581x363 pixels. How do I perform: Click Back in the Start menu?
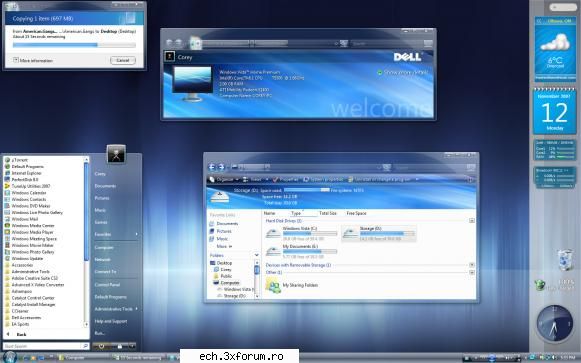[17, 334]
